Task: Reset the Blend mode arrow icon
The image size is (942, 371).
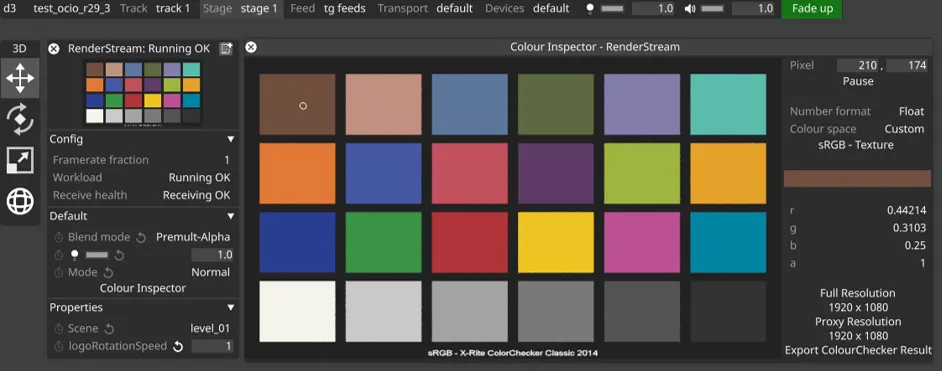Action: (141, 238)
